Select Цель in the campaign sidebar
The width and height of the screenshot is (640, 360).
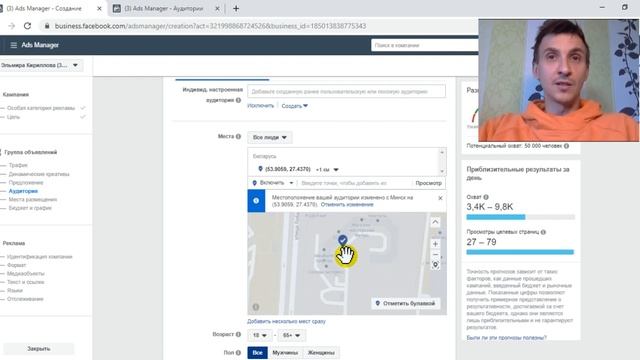pyautogui.click(x=13, y=117)
